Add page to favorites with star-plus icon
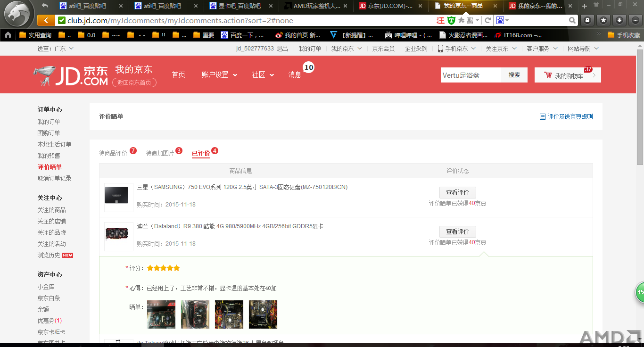The height and width of the screenshot is (347, 644). pos(461,20)
